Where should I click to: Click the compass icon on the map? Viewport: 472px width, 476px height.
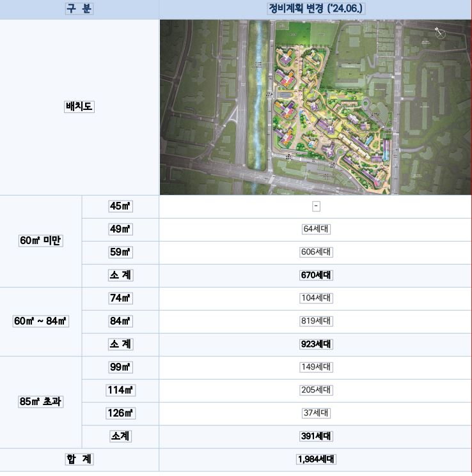point(440,33)
